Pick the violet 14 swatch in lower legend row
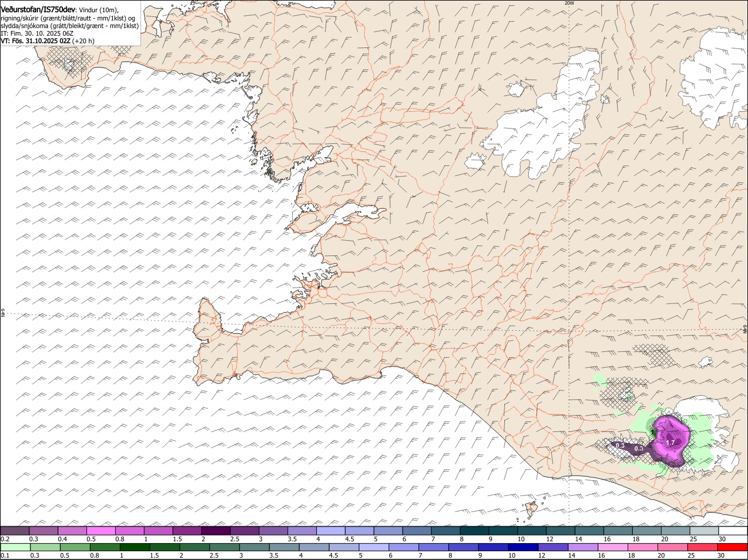 tap(582, 547)
